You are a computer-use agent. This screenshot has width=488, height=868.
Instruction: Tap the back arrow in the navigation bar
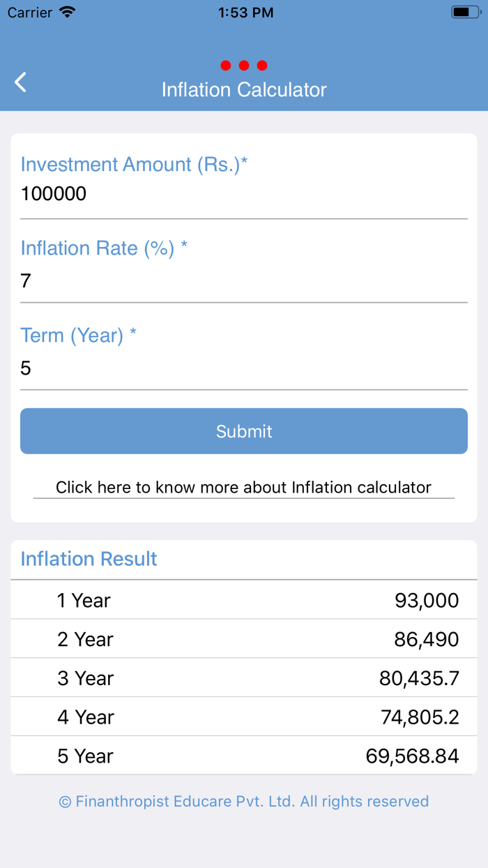[x=20, y=82]
